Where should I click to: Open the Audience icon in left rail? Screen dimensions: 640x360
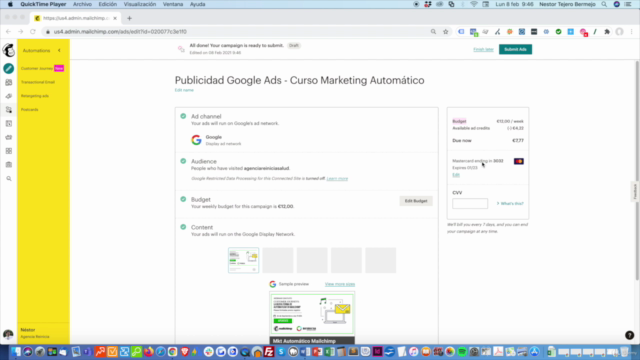(x=9, y=82)
